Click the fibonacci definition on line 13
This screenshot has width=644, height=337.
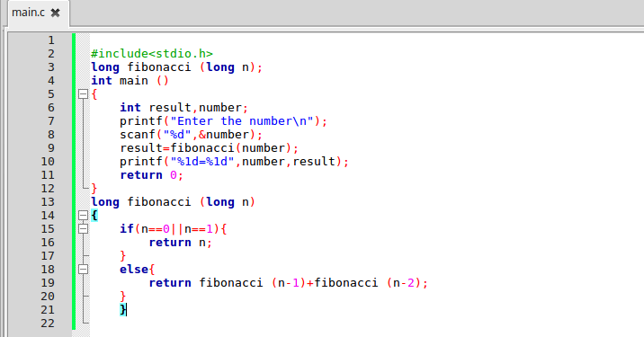tap(173, 202)
